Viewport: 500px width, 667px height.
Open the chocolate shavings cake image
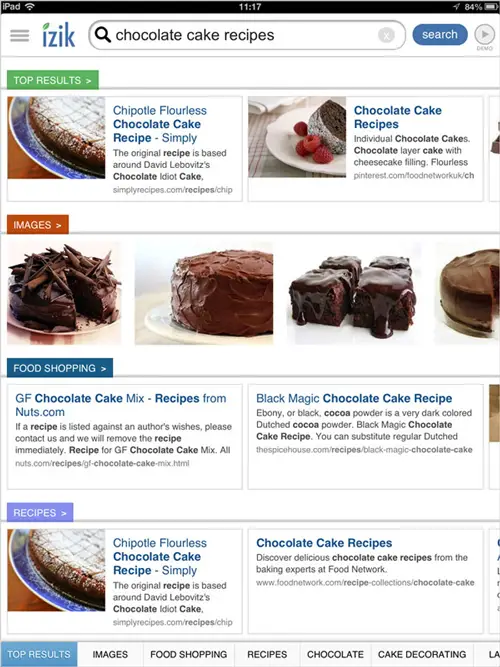[x=64, y=293]
